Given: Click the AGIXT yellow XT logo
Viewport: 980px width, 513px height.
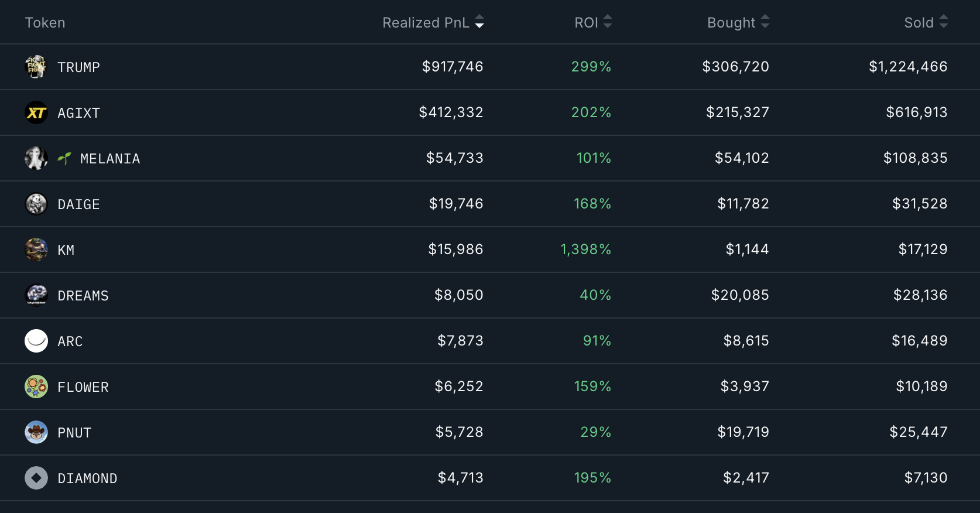Looking at the screenshot, I should pos(36,112).
